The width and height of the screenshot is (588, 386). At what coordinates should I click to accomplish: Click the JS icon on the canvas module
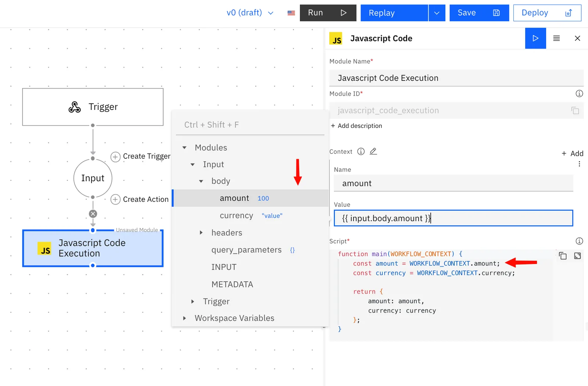[44, 249]
